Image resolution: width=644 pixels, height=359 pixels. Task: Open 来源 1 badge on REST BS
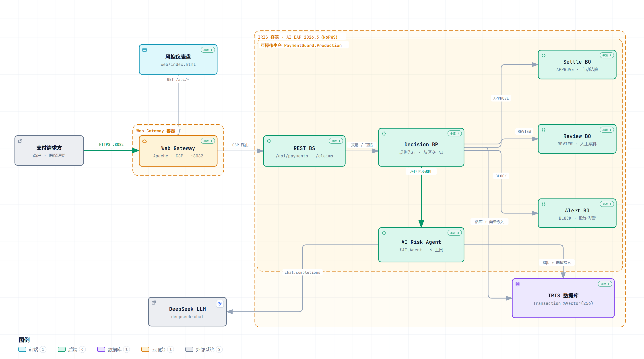336,141
